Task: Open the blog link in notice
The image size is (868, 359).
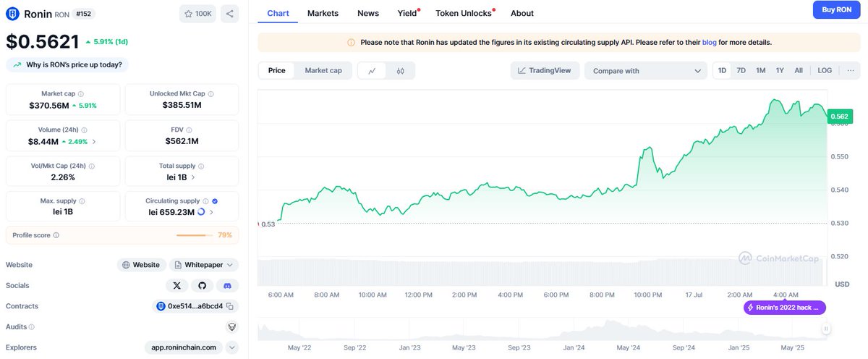Action: click(710, 42)
